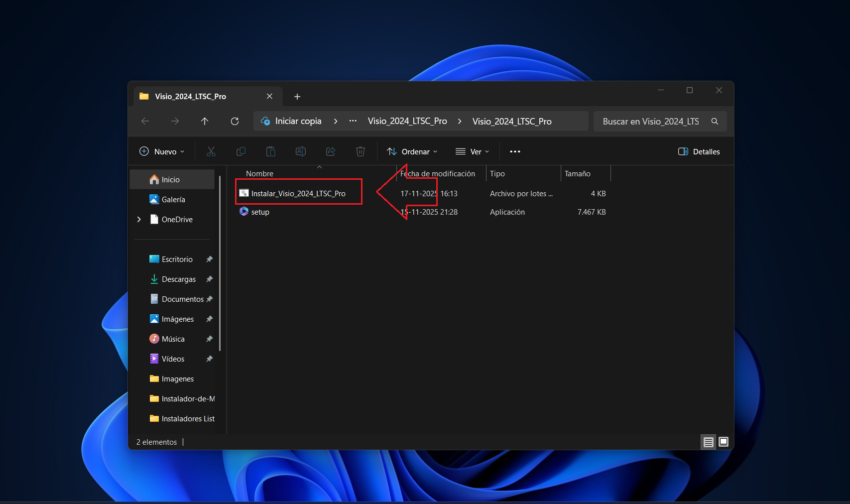Toggle the Detalles pane
Screen dimensions: 850x504
point(699,151)
